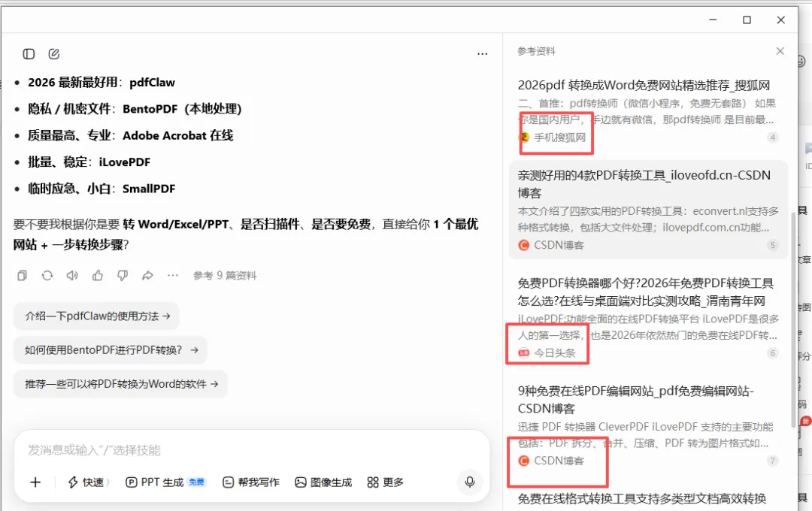Click suggestion 如何使用BentoPDF进行PDF转换
The image size is (812, 511).
[111, 350]
